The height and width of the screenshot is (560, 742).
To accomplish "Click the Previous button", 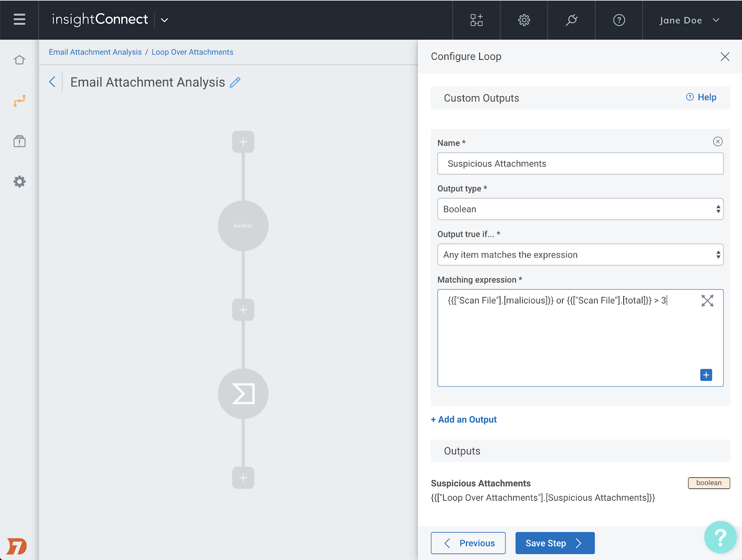I will pos(468,543).
